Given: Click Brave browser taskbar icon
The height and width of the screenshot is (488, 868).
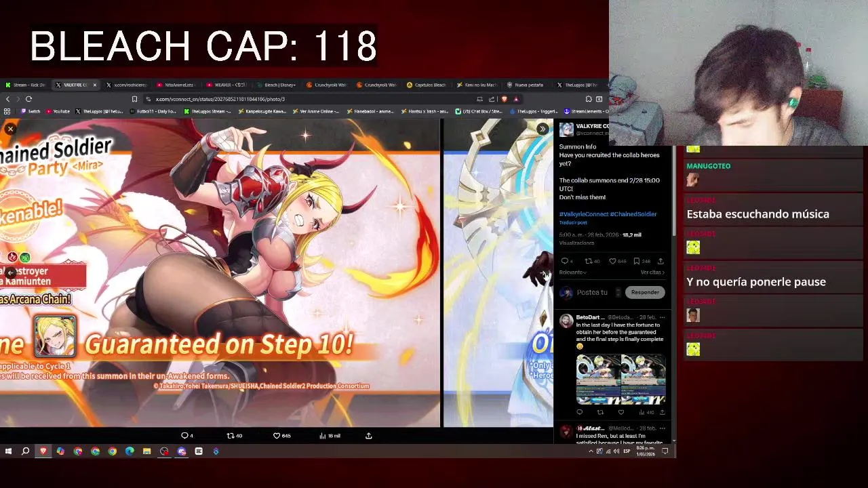Looking at the screenshot, I should [x=43, y=451].
